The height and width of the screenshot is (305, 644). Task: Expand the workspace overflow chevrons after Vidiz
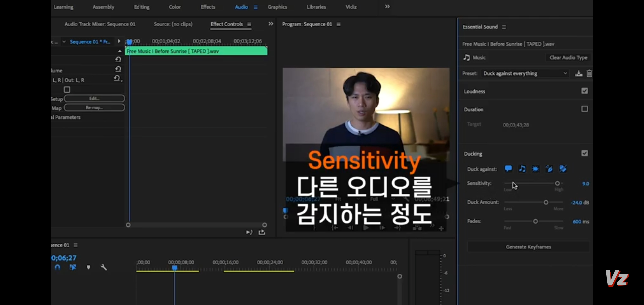tap(387, 7)
